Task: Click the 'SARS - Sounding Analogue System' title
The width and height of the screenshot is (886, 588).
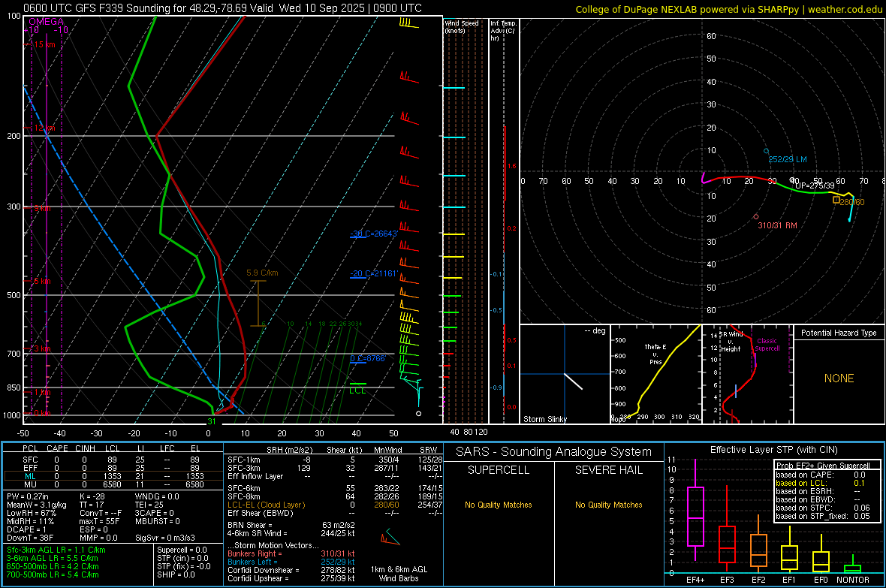Action: pos(553,452)
